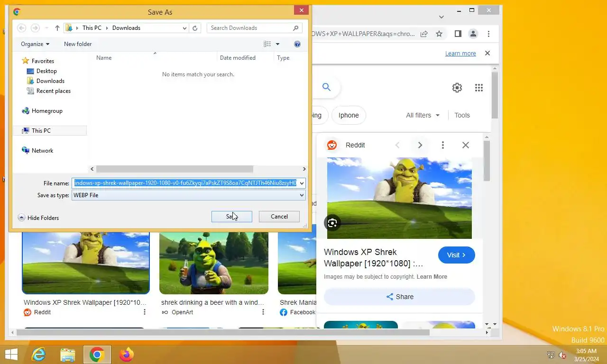This screenshot has height=364, width=607.
Task: Click the Cancel button
Action: pyautogui.click(x=279, y=217)
